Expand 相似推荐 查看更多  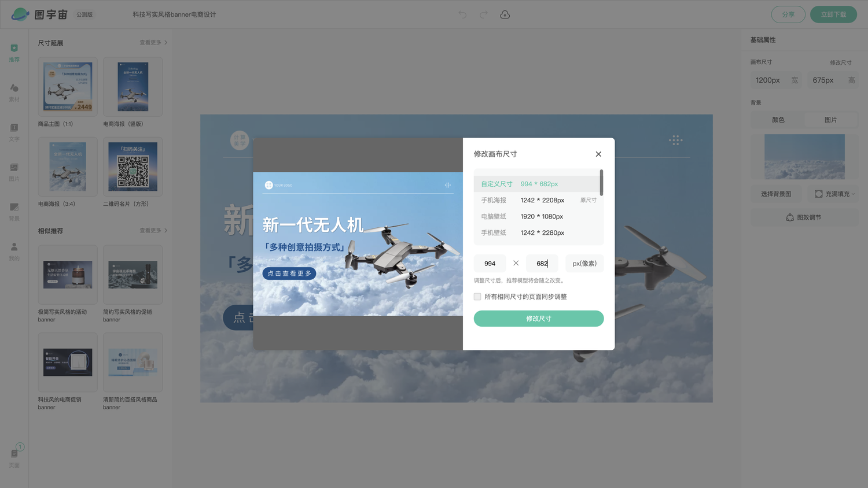153,230
